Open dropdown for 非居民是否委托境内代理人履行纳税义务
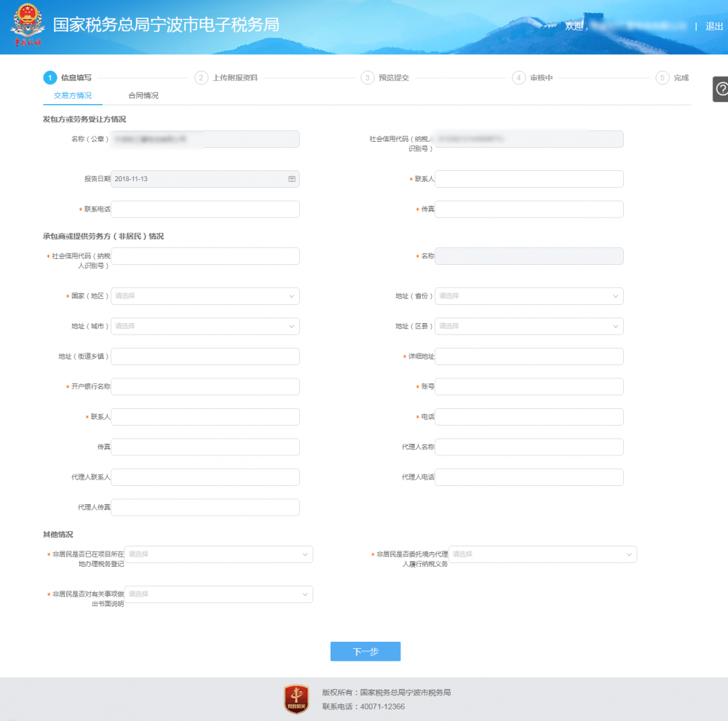728x721 pixels. 542,554
